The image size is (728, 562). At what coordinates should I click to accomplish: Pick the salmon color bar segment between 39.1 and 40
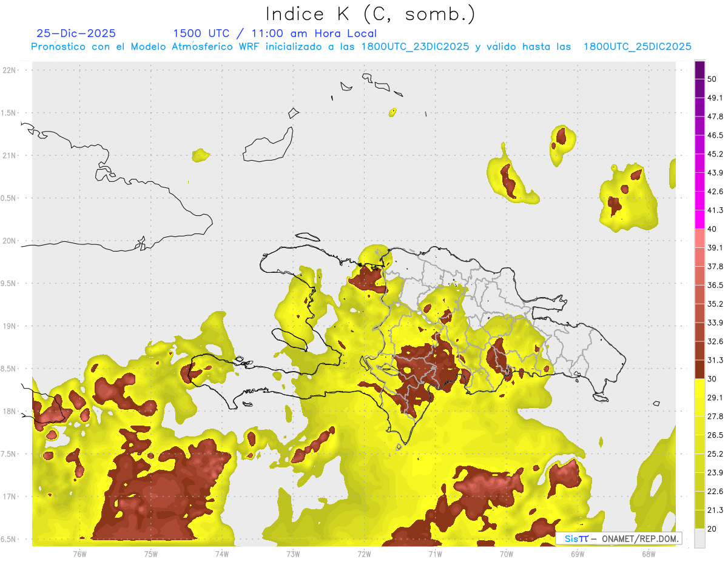[700, 238]
